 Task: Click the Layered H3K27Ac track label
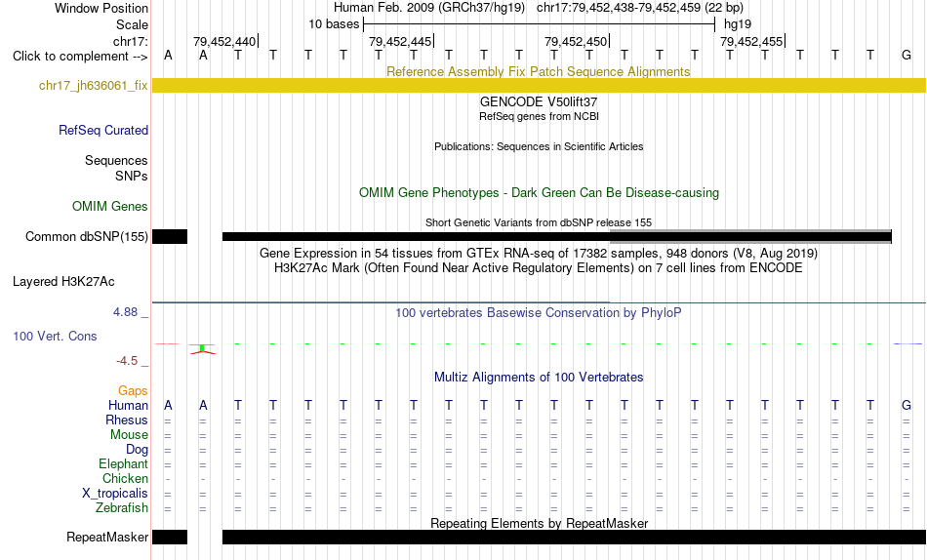(x=63, y=282)
